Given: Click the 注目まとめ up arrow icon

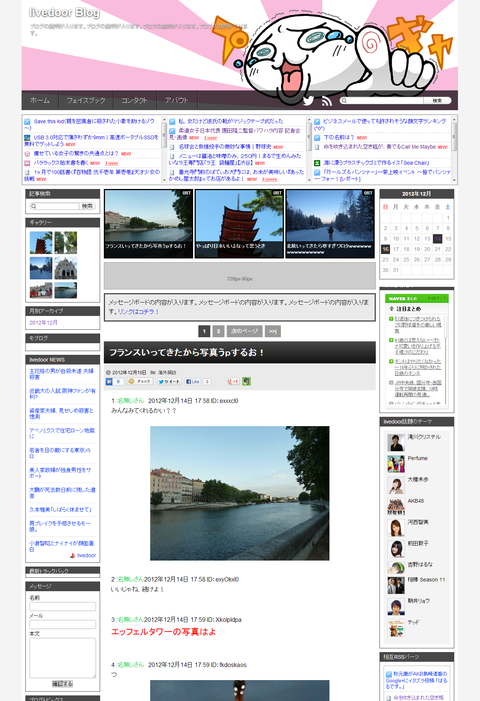Looking at the screenshot, I should point(392,308).
